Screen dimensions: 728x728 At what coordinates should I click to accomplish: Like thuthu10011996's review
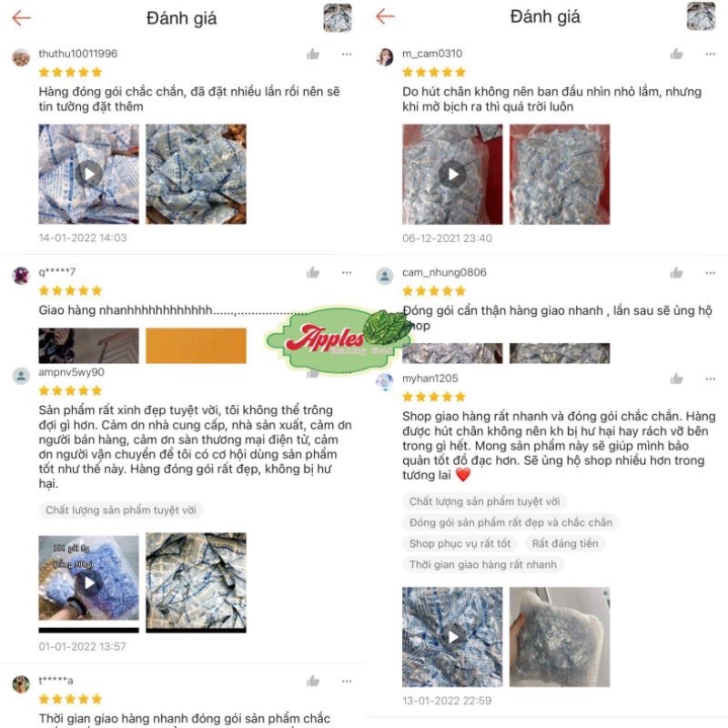[313, 55]
